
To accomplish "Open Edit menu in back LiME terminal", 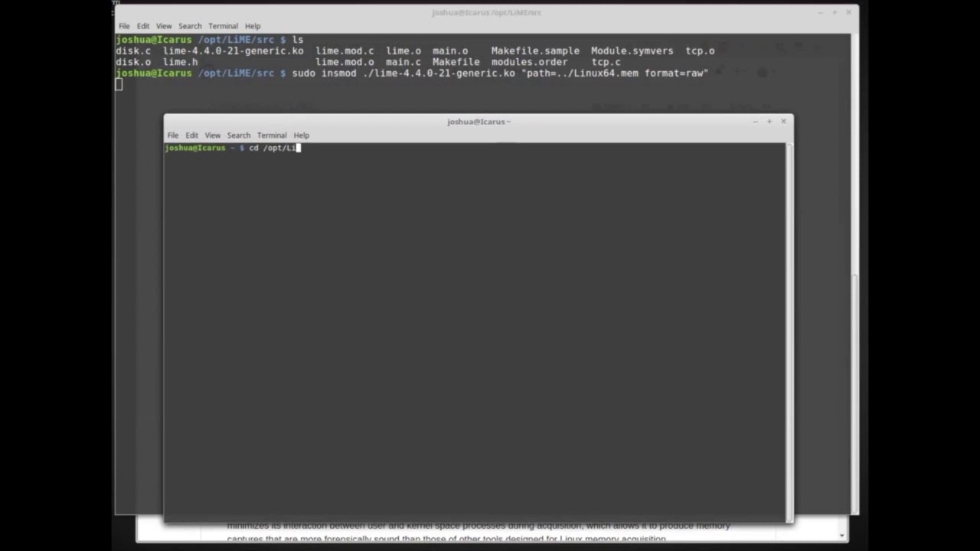I will [143, 26].
